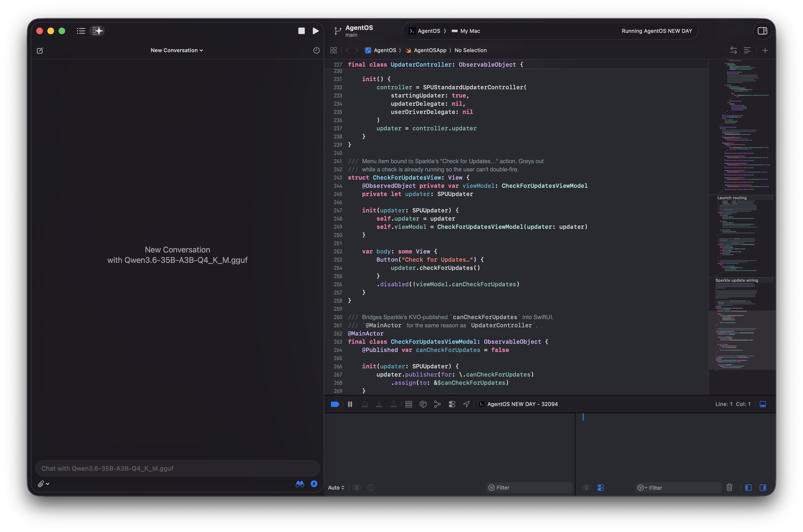This screenshot has height=532, width=803.
Task: Click 'struct CheckForUpdatesView: View' code line
Action: (409, 177)
